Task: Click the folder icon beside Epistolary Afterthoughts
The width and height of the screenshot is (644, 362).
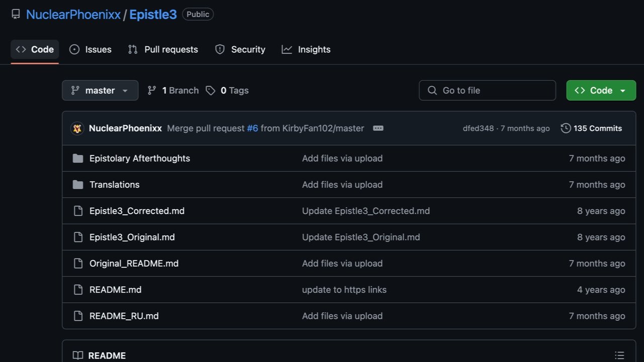Action: point(78,158)
